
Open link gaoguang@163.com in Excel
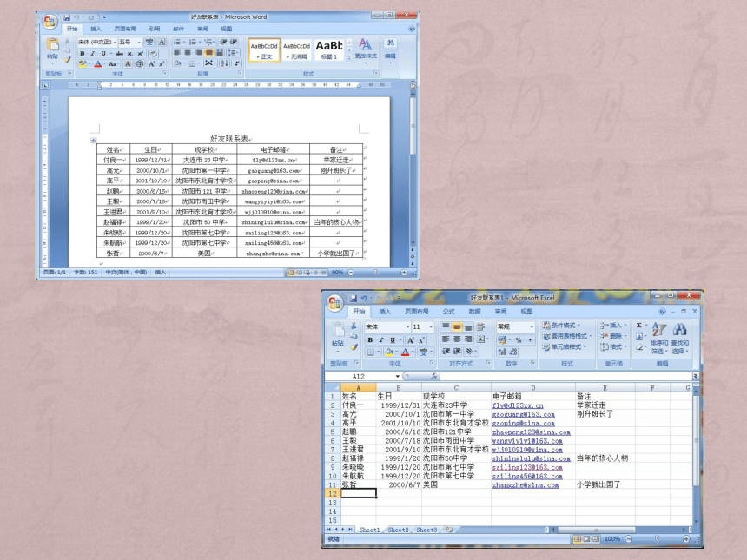click(523, 414)
